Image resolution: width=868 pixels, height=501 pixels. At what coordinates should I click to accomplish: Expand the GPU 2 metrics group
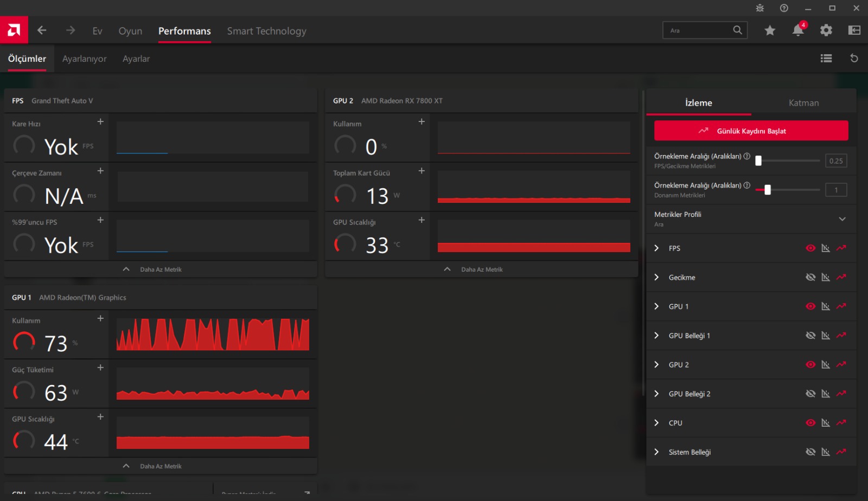pos(656,365)
